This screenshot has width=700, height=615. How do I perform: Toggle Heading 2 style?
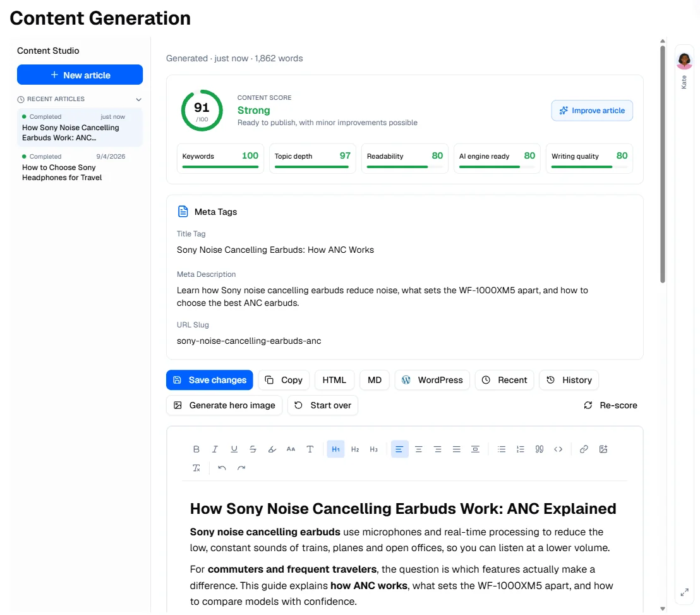click(355, 449)
